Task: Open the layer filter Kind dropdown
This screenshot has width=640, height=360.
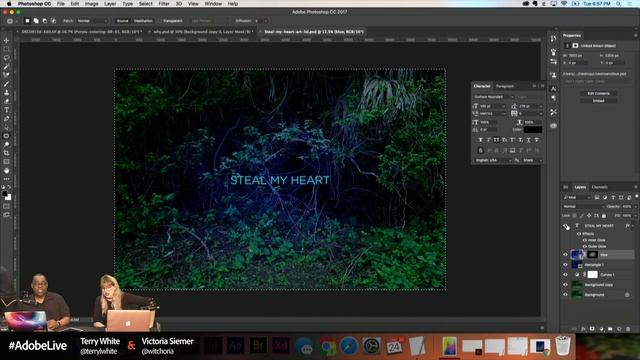Action: click(577, 198)
